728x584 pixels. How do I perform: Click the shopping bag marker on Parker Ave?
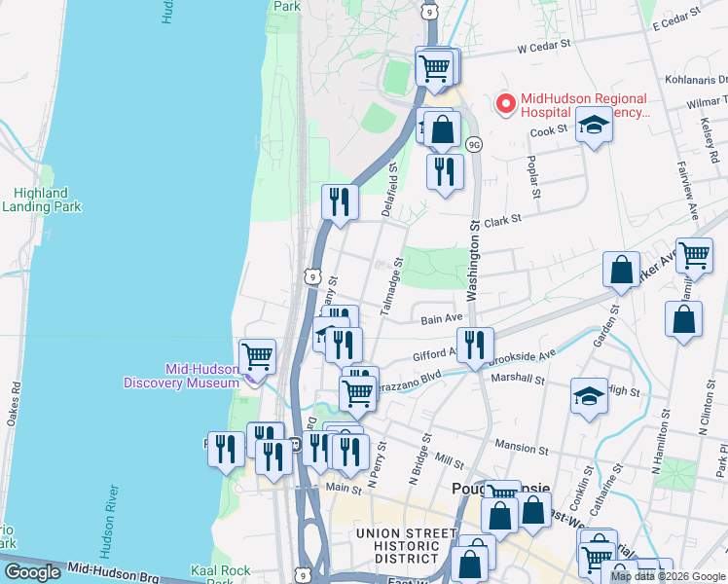click(x=621, y=272)
